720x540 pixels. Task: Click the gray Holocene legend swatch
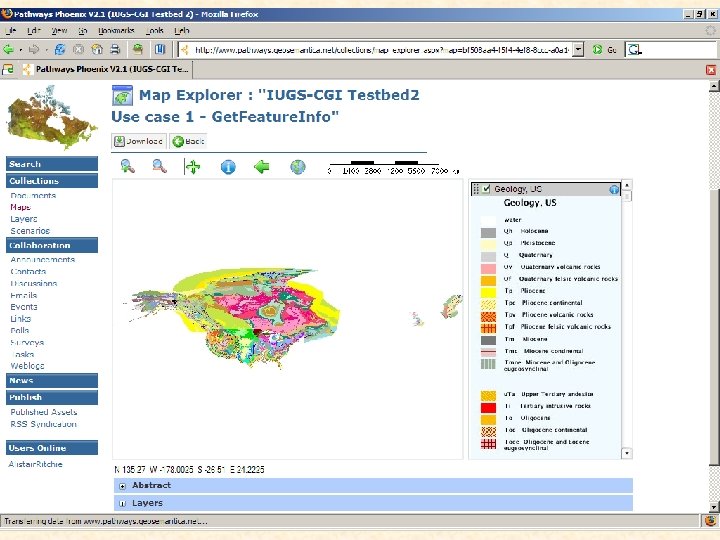(x=488, y=232)
